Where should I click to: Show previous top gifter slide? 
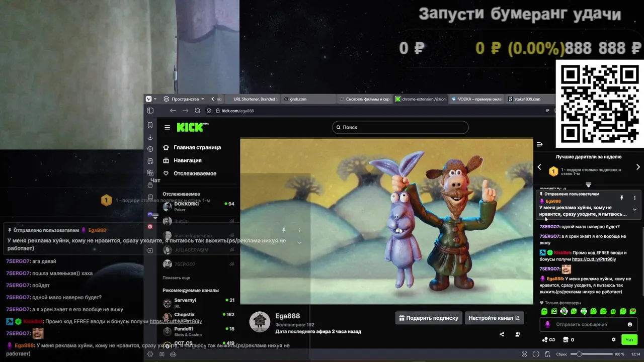click(539, 167)
